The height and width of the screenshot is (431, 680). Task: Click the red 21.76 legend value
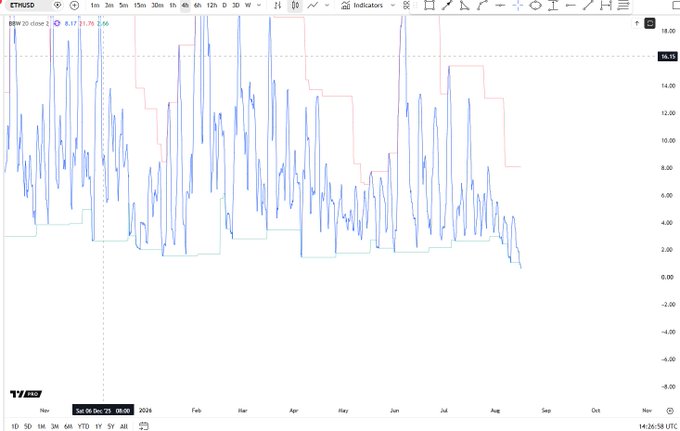86,23
